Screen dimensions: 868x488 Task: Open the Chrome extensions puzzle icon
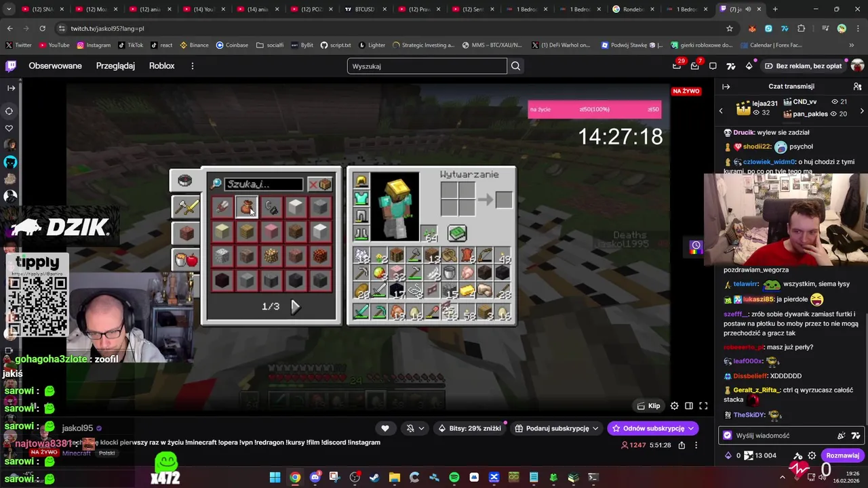[x=802, y=28]
